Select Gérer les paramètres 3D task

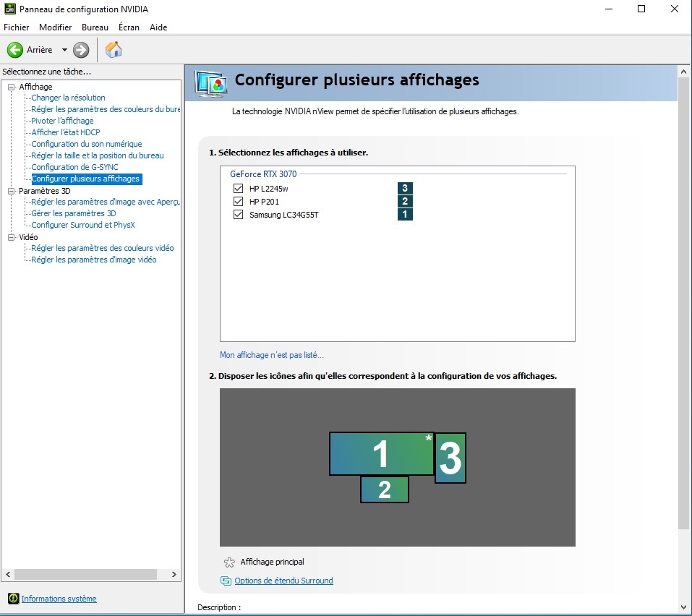tap(74, 213)
